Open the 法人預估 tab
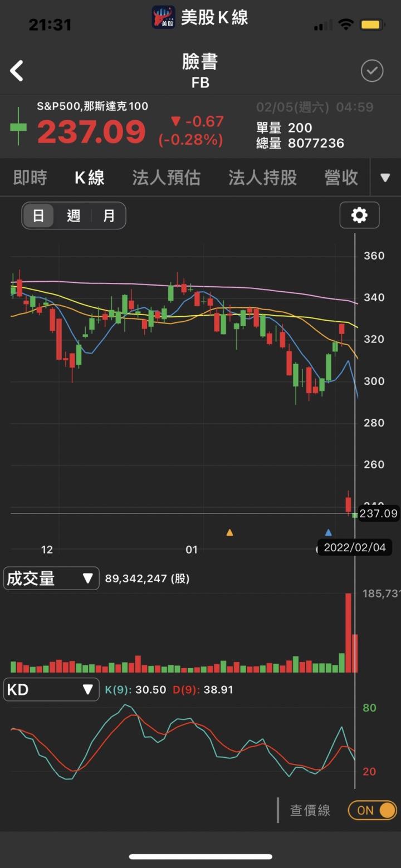 click(x=167, y=178)
